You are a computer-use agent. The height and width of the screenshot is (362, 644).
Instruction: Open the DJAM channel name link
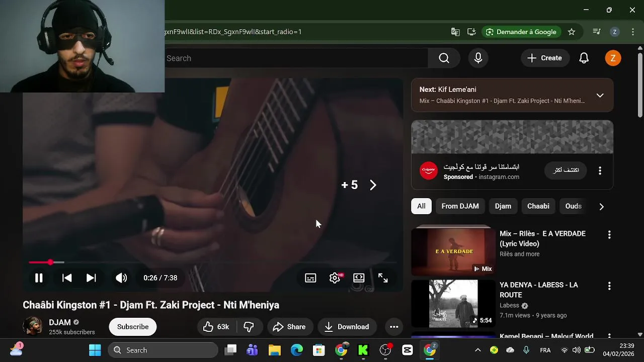(60, 322)
